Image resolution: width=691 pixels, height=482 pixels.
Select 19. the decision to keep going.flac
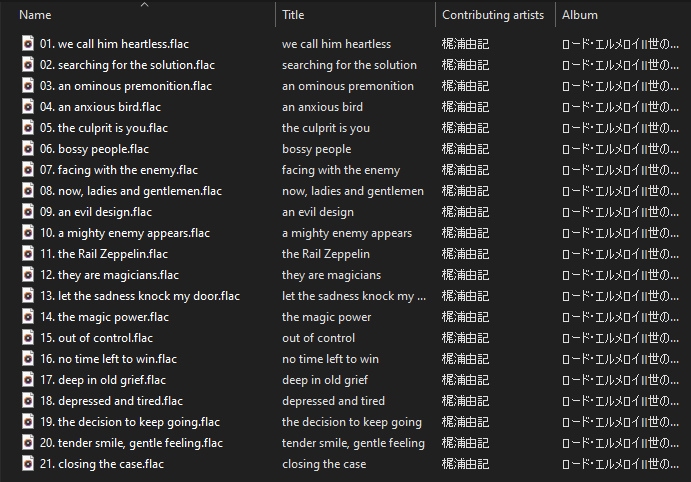(x=130, y=422)
